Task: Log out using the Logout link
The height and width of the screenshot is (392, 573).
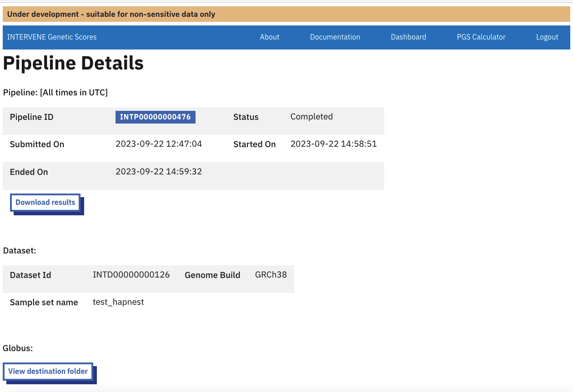Action: tap(547, 37)
